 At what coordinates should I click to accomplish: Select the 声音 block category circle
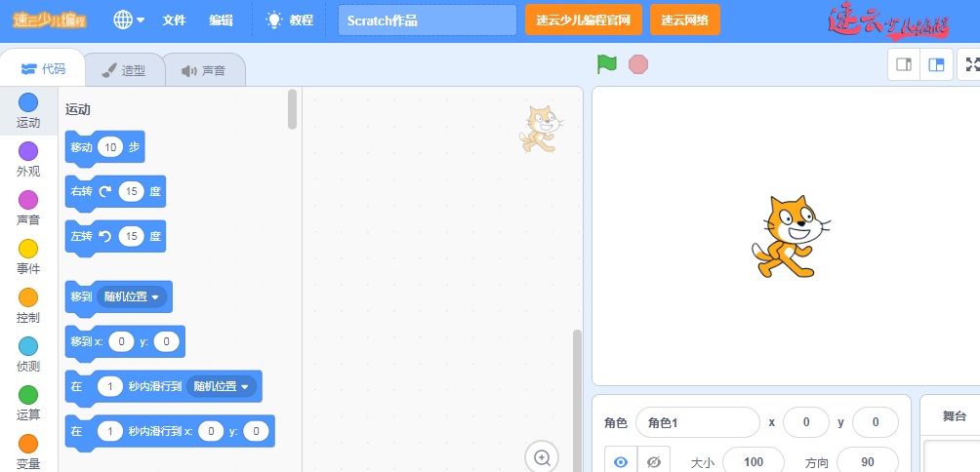[28, 201]
